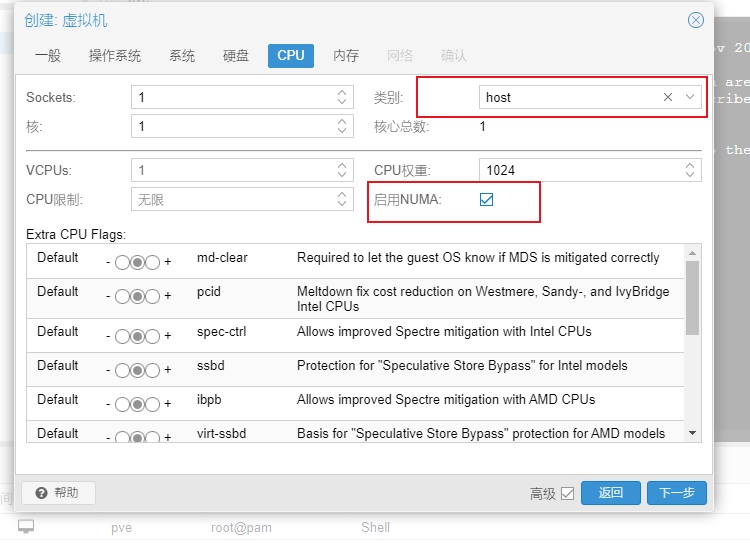The width and height of the screenshot is (750, 543).
Task: Set ssbd flag to on radio
Action: [153, 370]
